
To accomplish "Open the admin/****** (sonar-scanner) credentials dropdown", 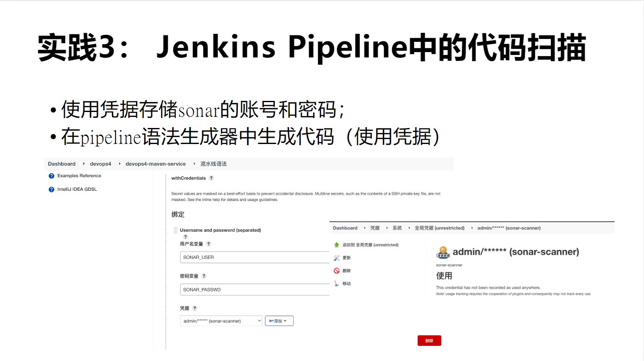I will click(221, 321).
